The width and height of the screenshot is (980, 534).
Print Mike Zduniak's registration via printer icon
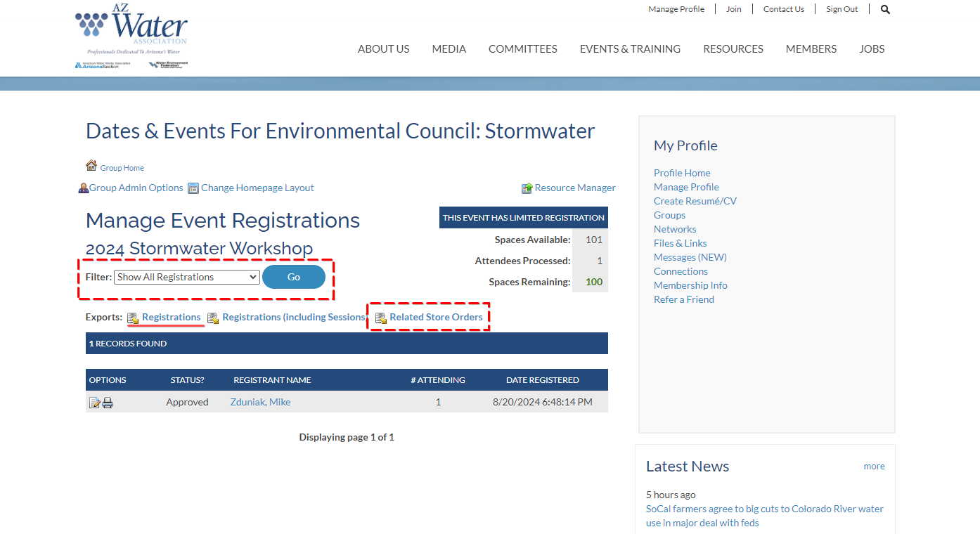[x=108, y=403]
